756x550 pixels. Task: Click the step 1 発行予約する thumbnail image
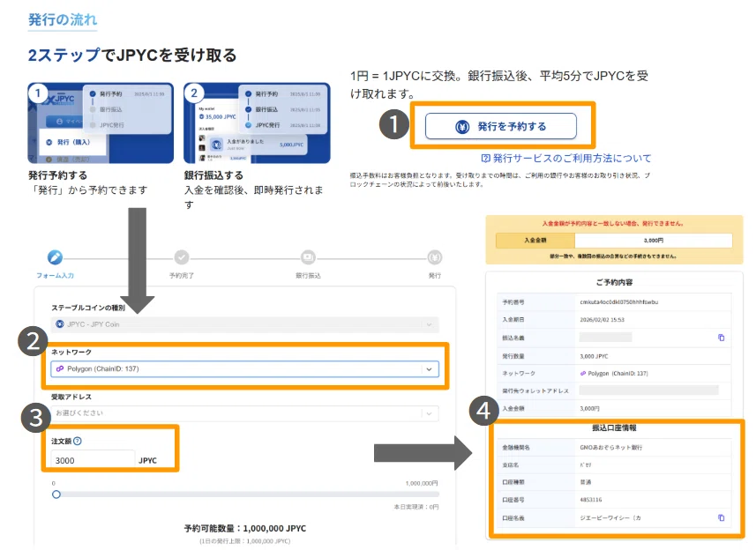pyautogui.click(x=101, y=123)
